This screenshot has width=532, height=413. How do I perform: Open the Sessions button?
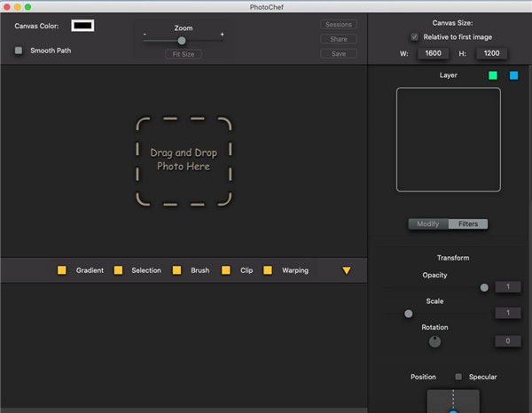pos(339,25)
